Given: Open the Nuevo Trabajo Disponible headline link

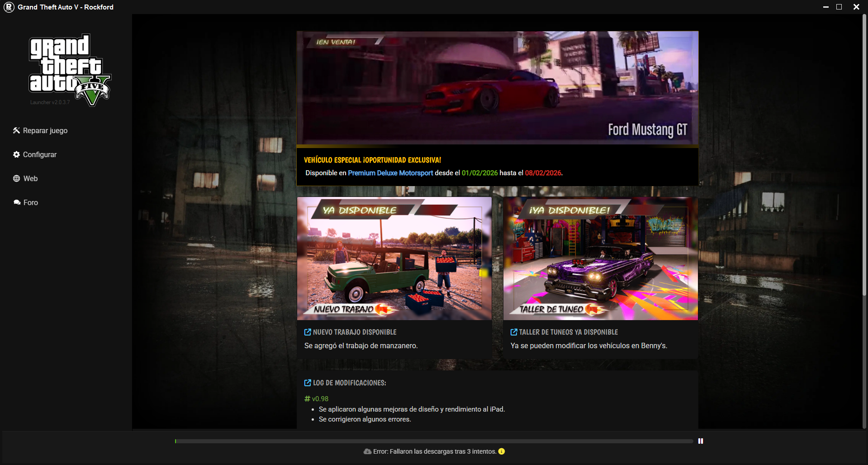Looking at the screenshot, I should pyautogui.click(x=355, y=332).
